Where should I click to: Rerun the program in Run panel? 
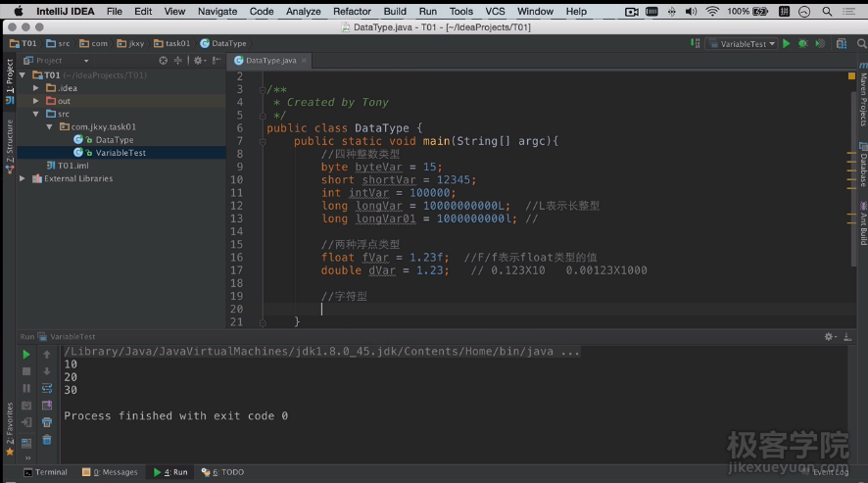[26, 355]
